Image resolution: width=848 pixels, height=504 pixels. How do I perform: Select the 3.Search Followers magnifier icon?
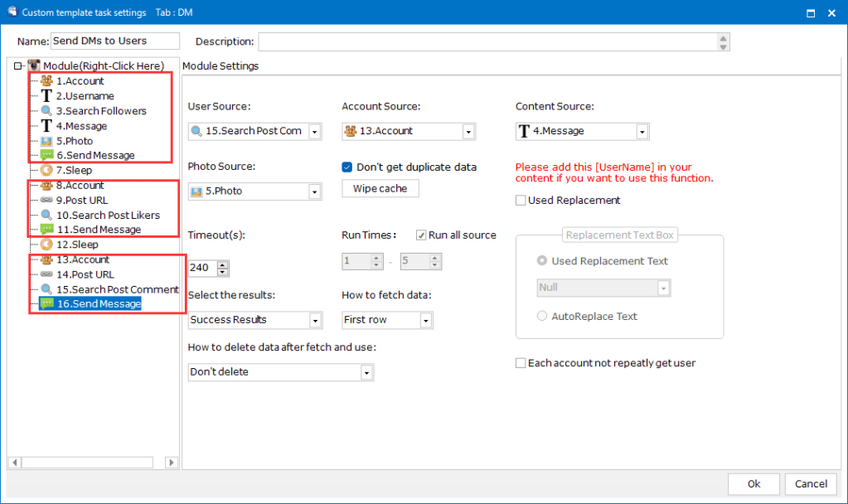click(x=46, y=111)
